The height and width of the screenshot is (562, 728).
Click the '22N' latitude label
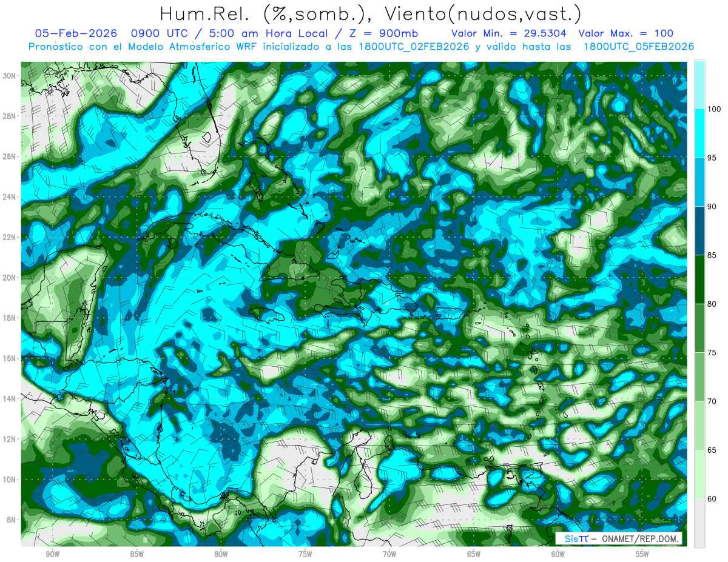coord(10,237)
